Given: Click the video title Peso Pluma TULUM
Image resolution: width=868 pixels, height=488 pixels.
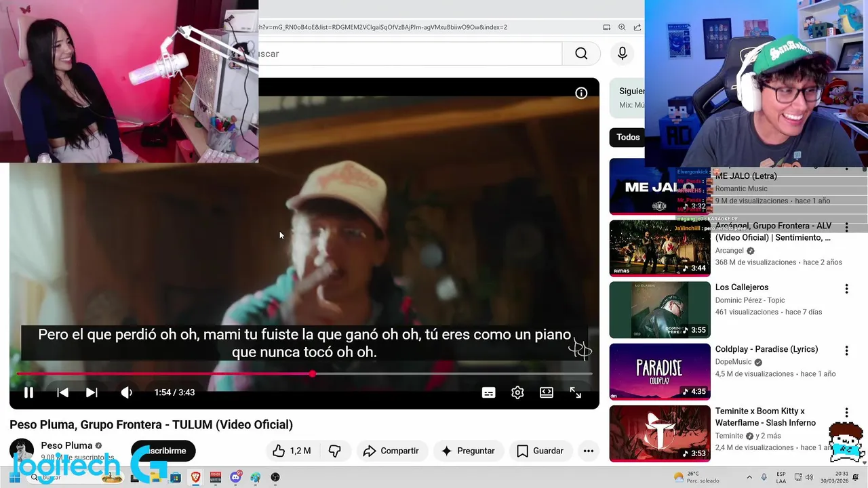Looking at the screenshot, I should [x=151, y=424].
